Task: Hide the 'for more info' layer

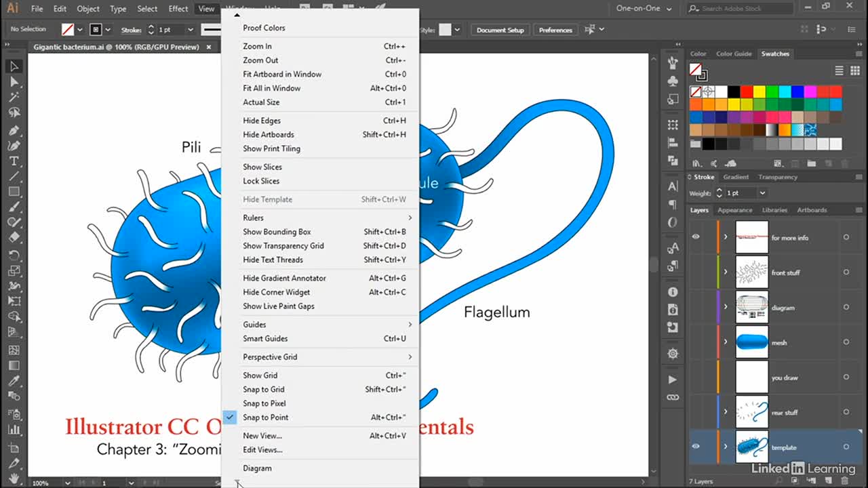Action: (x=696, y=237)
